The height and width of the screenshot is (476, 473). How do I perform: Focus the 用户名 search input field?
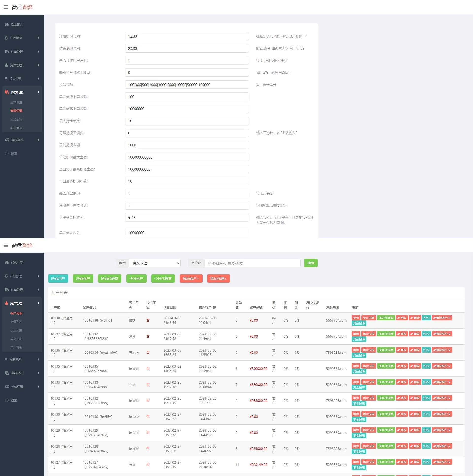[x=252, y=263]
